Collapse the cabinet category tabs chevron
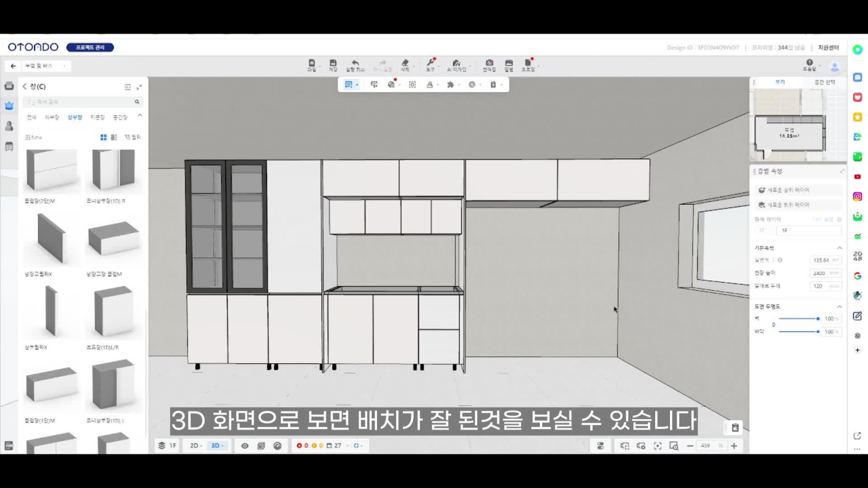 click(x=140, y=116)
